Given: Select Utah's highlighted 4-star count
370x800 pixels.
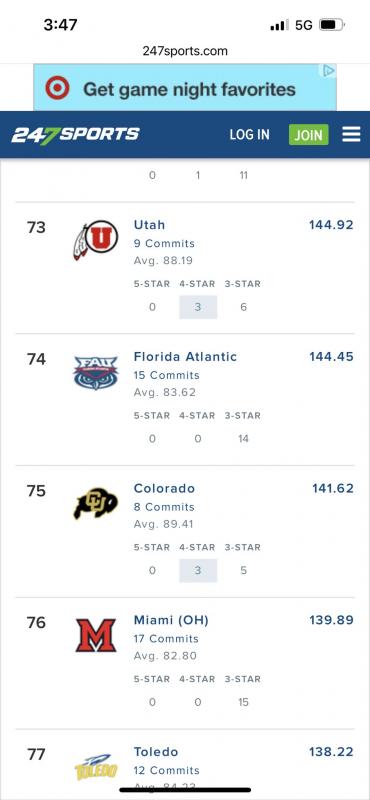Looking at the screenshot, I should click(198, 307).
